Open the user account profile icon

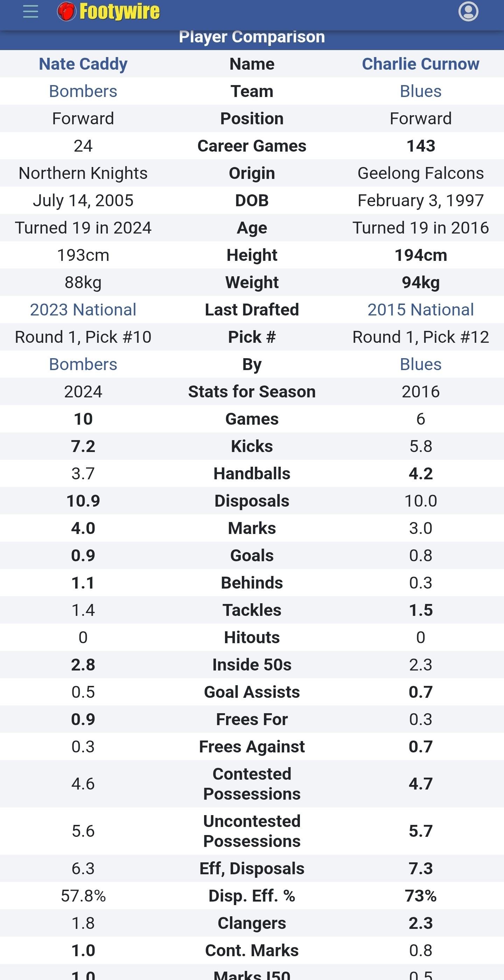click(468, 12)
